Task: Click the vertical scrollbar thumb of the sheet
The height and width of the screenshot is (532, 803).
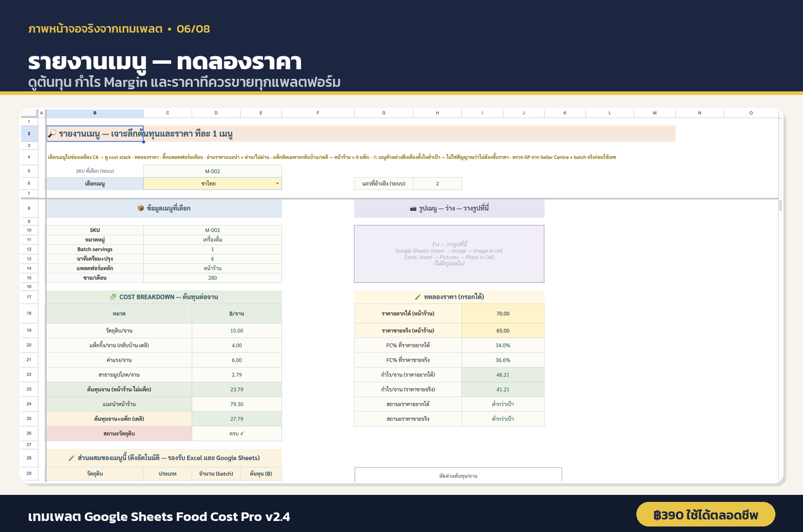Action: (780, 205)
